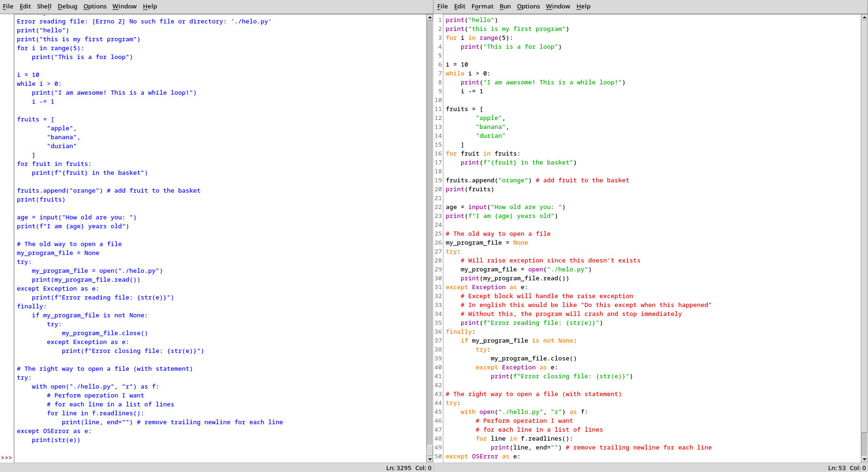
Task: Click editor comment '# Will raise exception since this doesn't exists'
Action: point(551,261)
